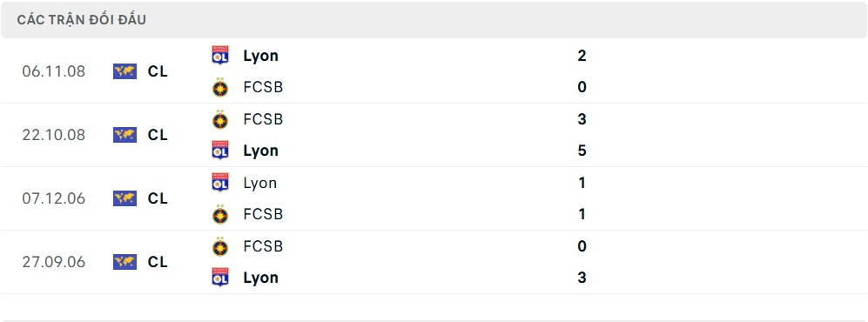The width and height of the screenshot is (868, 322).
Task: Click the Lyon score 5 in 22.10.08 match
Action: tap(582, 151)
